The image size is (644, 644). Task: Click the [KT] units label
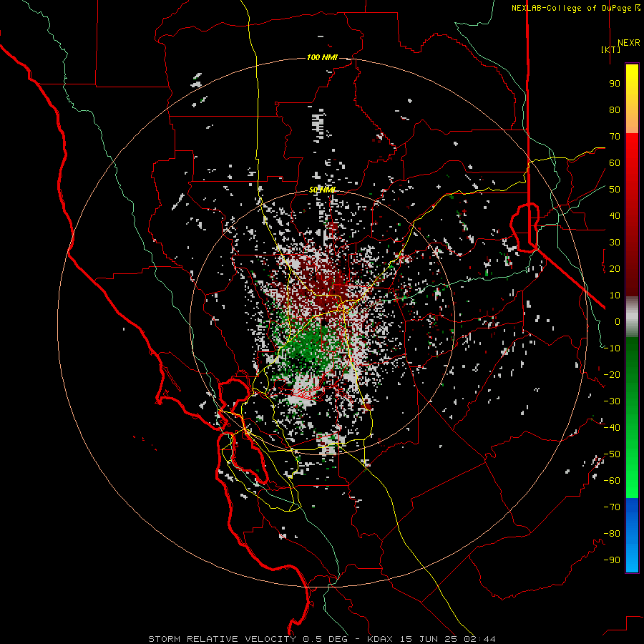pos(611,49)
